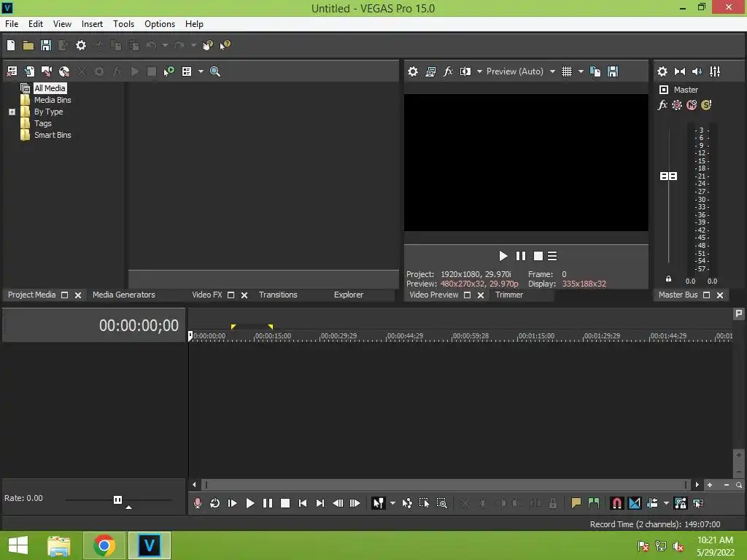Go to End in transport bar
Viewport: 747px width, 560px height.
coord(320,503)
